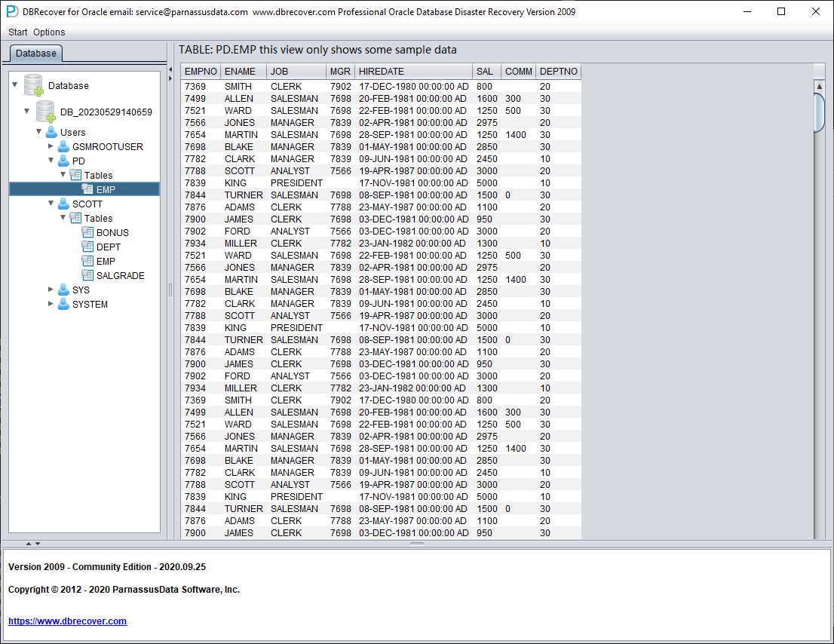Click the Database root node icon
This screenshot has width=834, height=644.
(33, 85)
